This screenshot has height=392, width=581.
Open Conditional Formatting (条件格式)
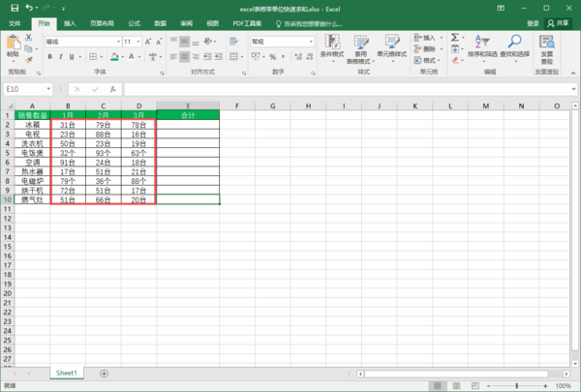click(x=333, y=48)
